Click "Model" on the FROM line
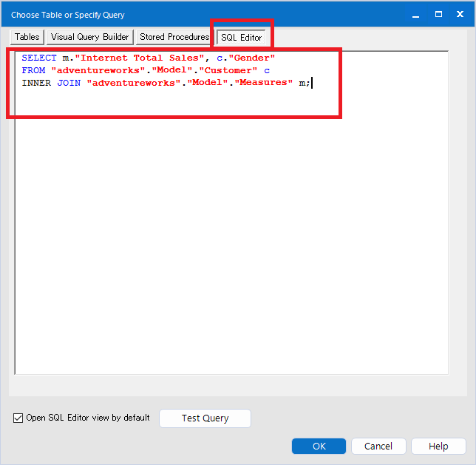Screen dimensions: 476x465 pyautogui.click(x=172, y=70)
